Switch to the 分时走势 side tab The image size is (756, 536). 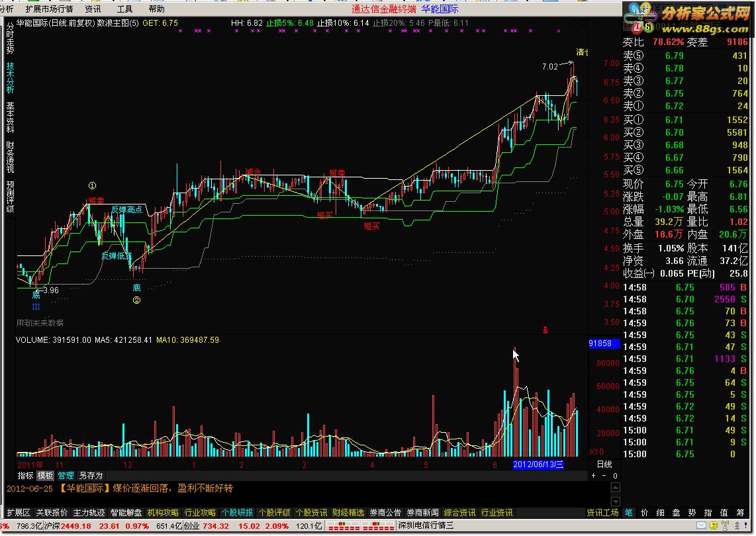click(x=10, y=38)
